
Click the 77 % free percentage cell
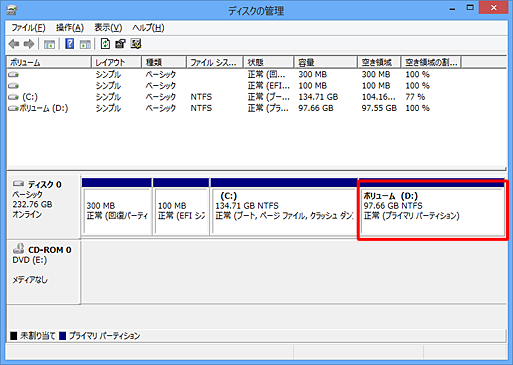(x=415, y=97)
